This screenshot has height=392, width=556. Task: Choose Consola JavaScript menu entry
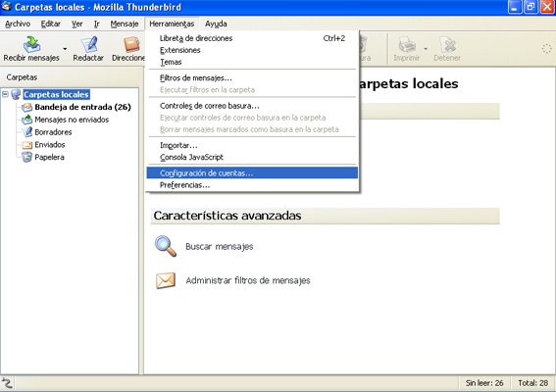252,157
